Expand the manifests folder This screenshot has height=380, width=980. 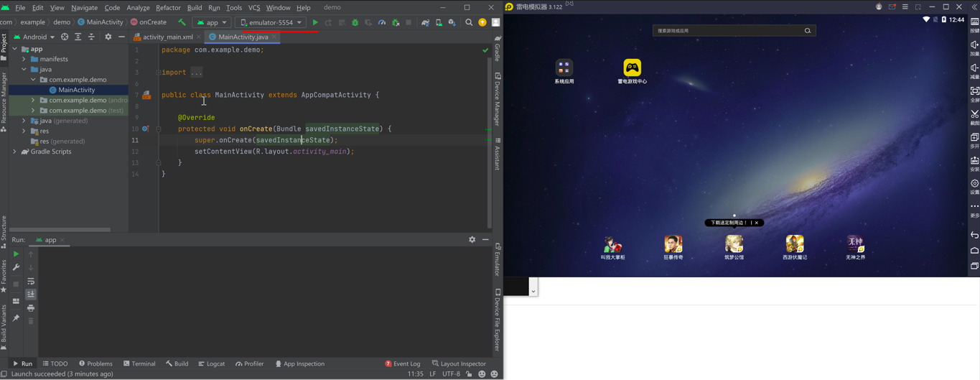click(x=24, y=59)
